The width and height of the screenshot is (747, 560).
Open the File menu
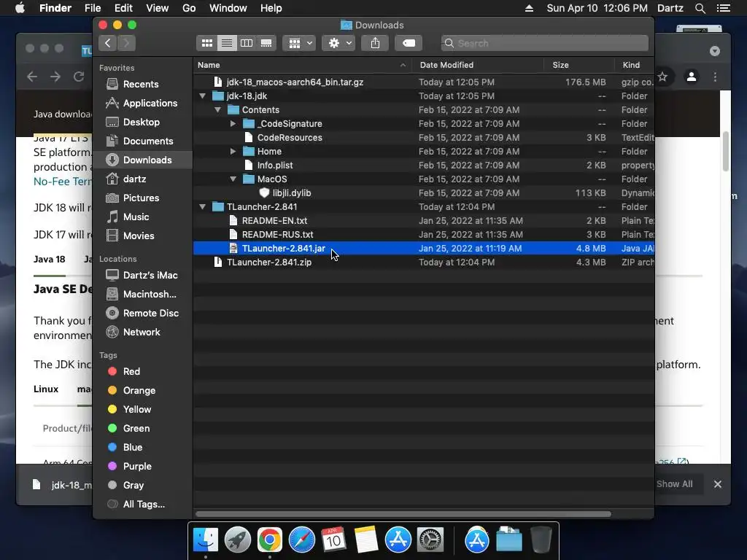pos(93,8)
